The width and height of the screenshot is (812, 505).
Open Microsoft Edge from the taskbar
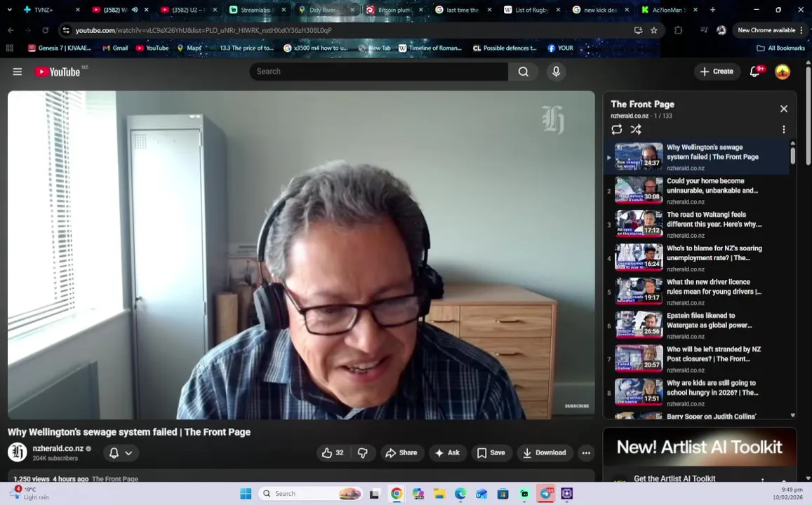460,494
